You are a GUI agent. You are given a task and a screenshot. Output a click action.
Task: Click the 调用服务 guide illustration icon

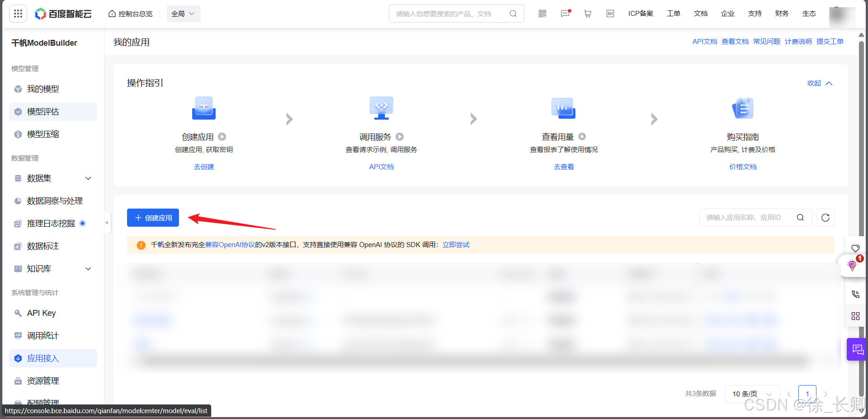[382, 108]
